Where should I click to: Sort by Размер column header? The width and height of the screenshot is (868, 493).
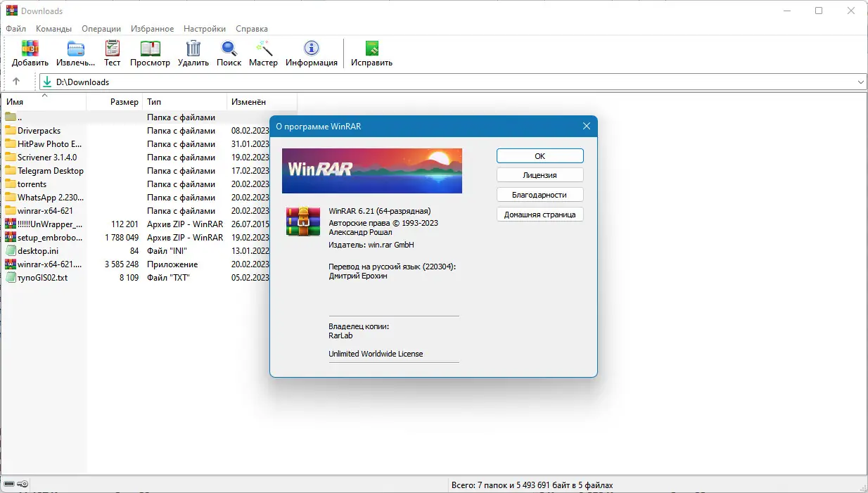[115, 102]
